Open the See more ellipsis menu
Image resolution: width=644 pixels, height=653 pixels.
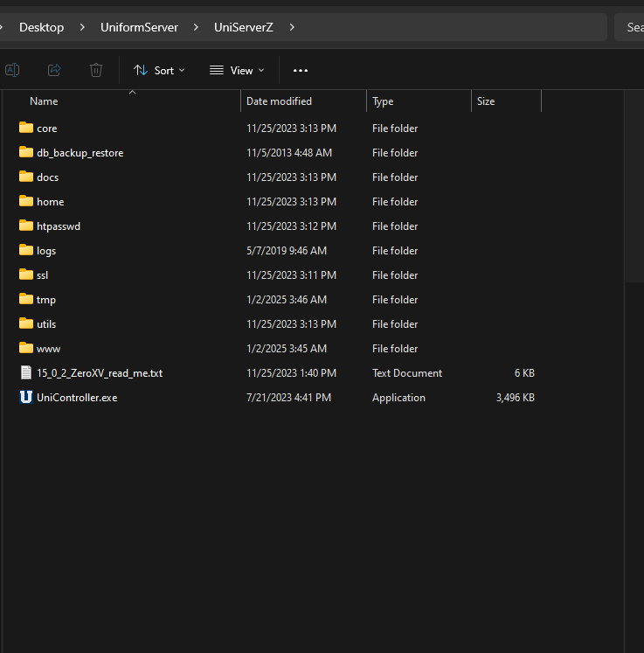pos(300,71)
